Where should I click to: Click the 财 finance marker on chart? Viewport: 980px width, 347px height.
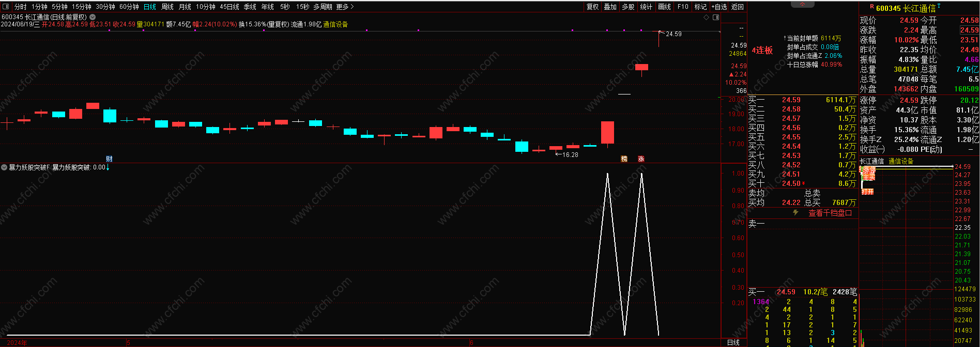tap(109, 159)
